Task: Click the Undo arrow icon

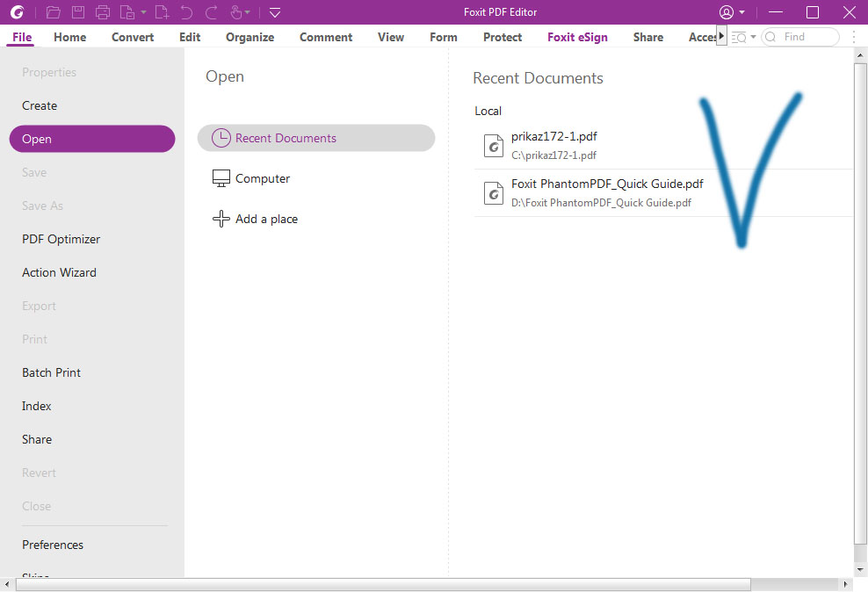Action: (x=186, y=11)
